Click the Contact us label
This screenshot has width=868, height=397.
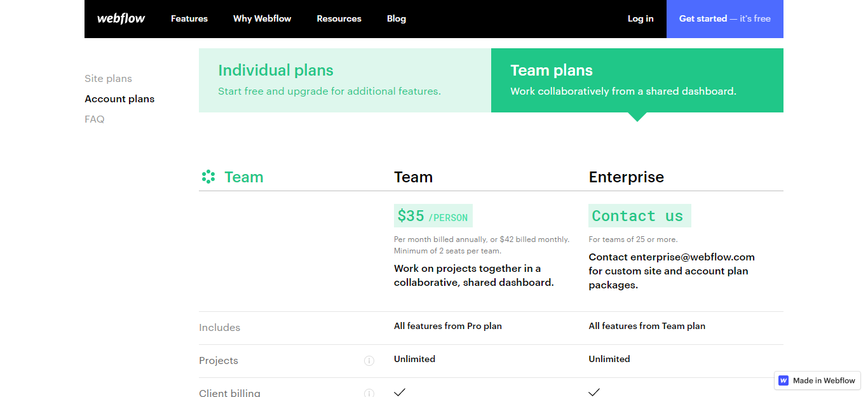(x=640, y=216)
